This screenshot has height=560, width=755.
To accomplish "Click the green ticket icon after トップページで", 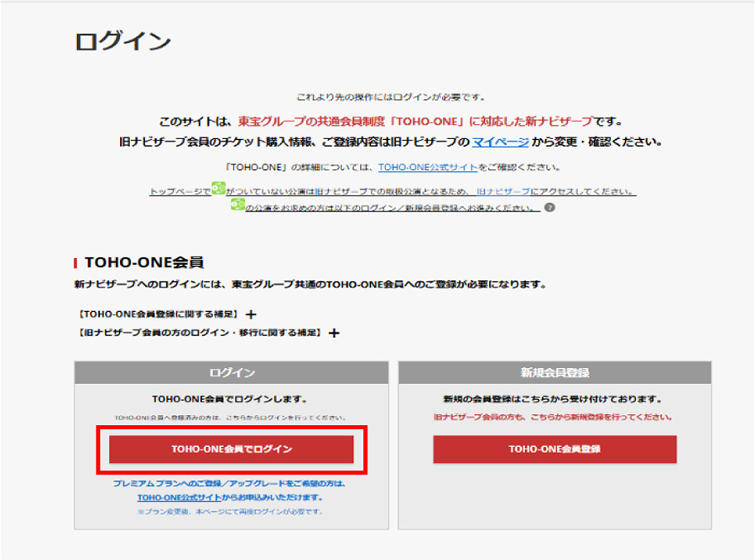I will pyautogui.click(x=218, y=189).
